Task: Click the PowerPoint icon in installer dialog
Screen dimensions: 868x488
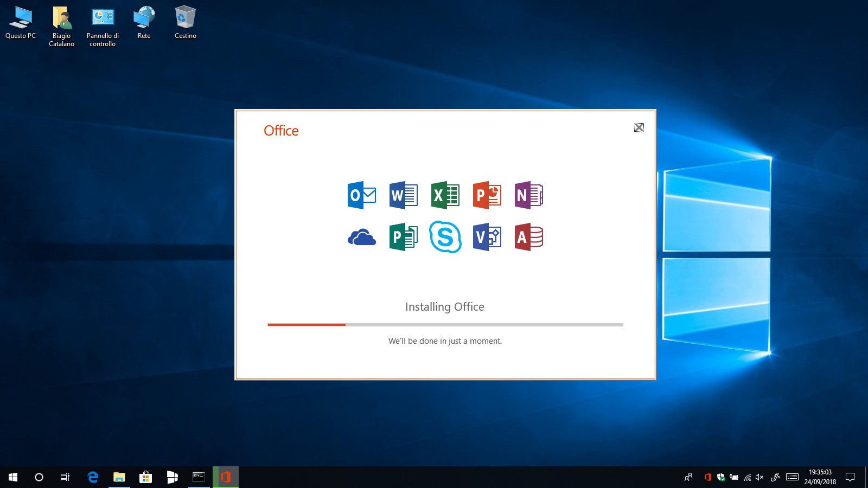Action: tap(487, 195)
